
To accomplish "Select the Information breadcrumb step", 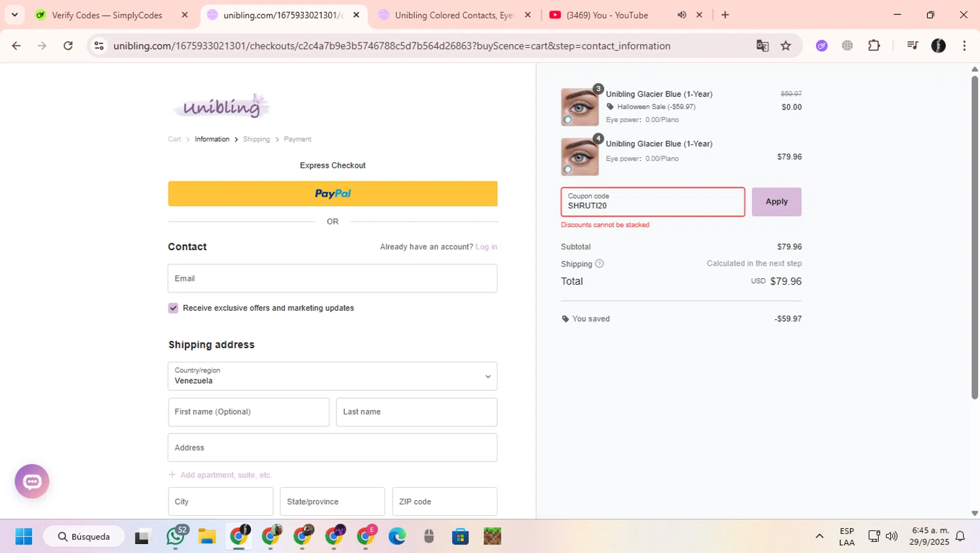I will pyautogui.click(x=212, y=139).
